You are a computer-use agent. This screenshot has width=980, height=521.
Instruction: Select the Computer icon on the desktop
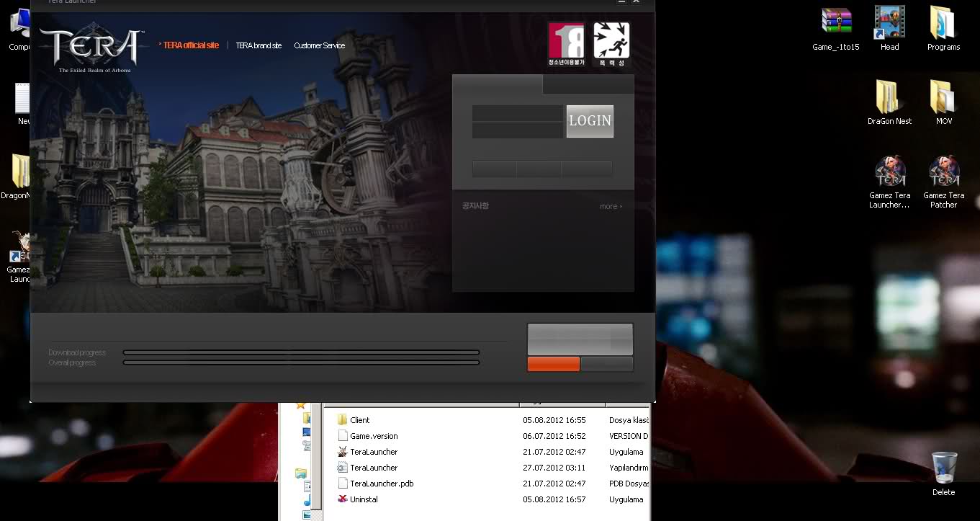tap(19, 29)
